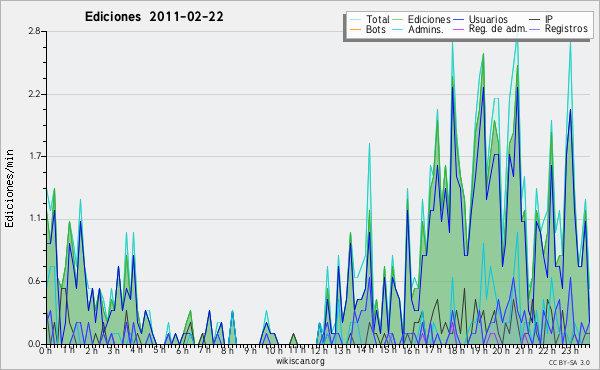Click the '11 h' x-axis label
Screen dimensions: 600x370
(x=297, y=350)
